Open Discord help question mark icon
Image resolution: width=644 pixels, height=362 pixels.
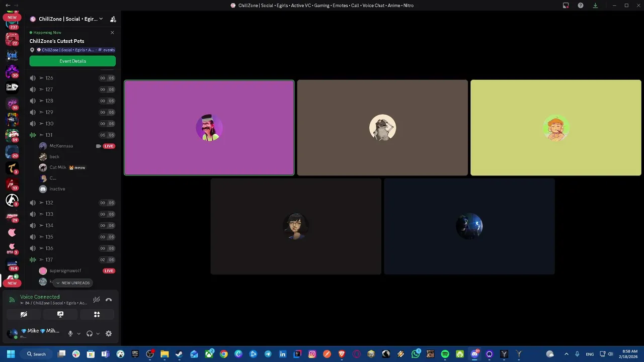click(x=581, y=6)
